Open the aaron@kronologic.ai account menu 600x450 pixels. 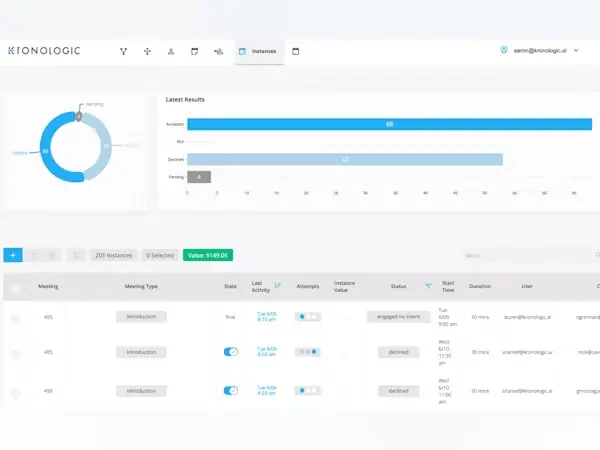point(540,51)
